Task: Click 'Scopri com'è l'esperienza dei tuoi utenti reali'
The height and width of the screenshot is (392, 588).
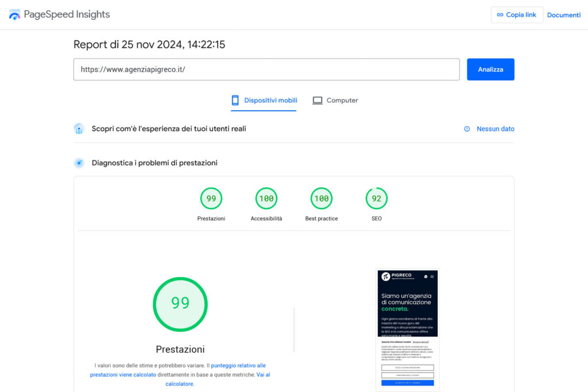Action: (x=169, y=129)
